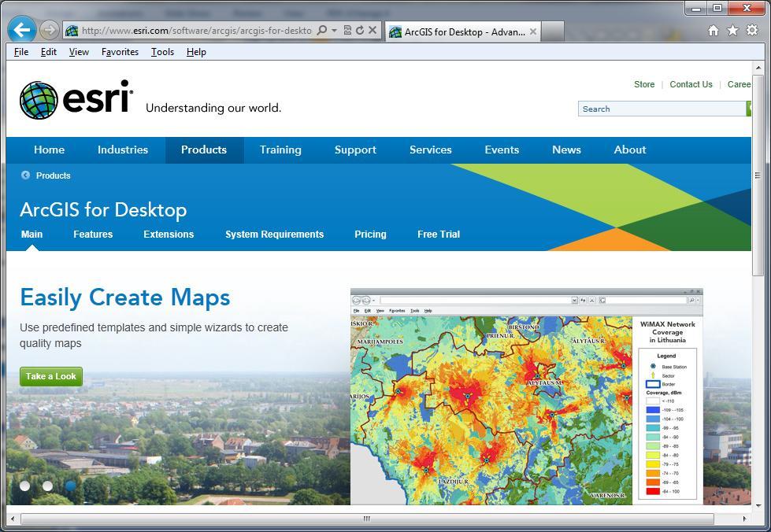Refresh the page with reload icon
Image resolution: width=771 pixels, height=532 pixels.
[360, 31]
